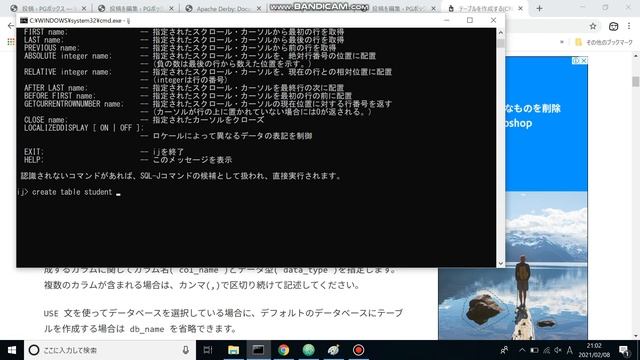Maximize the cmd.exe window
The width and height of the screenshot is (640, 360).
(x=470, y=20)
